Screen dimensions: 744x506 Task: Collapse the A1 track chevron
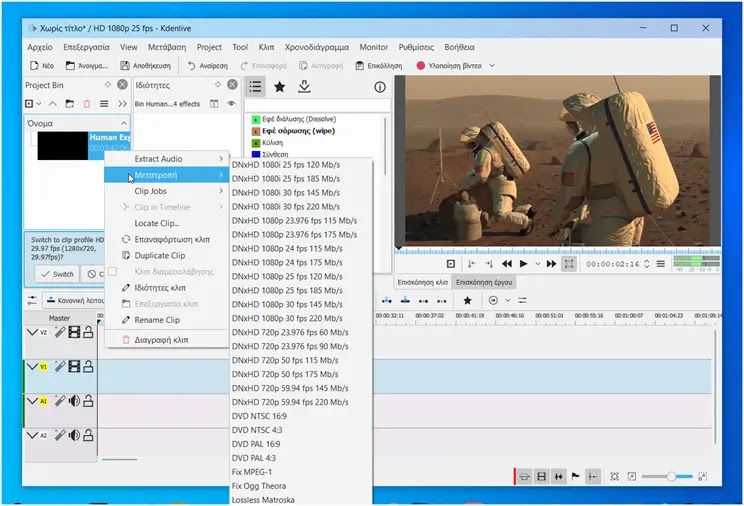pos(32,401)
